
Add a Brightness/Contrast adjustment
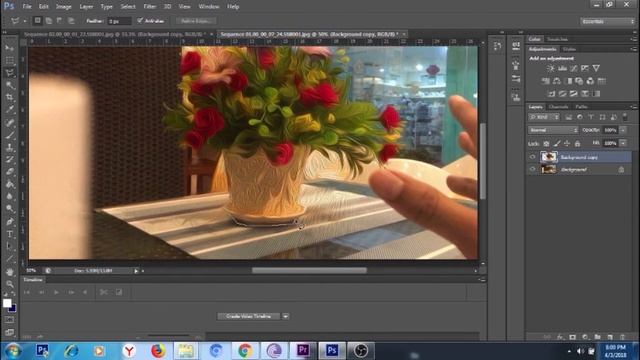[550, 68]
